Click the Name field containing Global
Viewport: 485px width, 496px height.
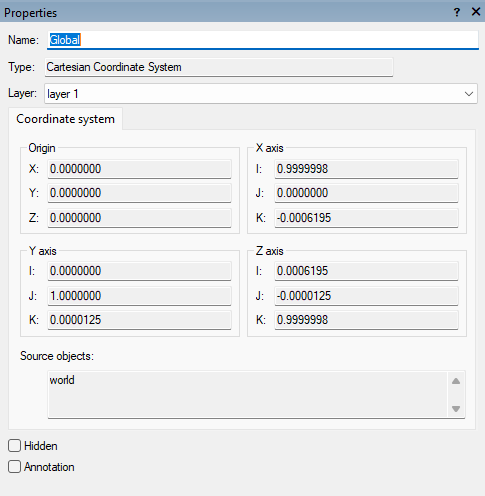(x=263, y=40)
